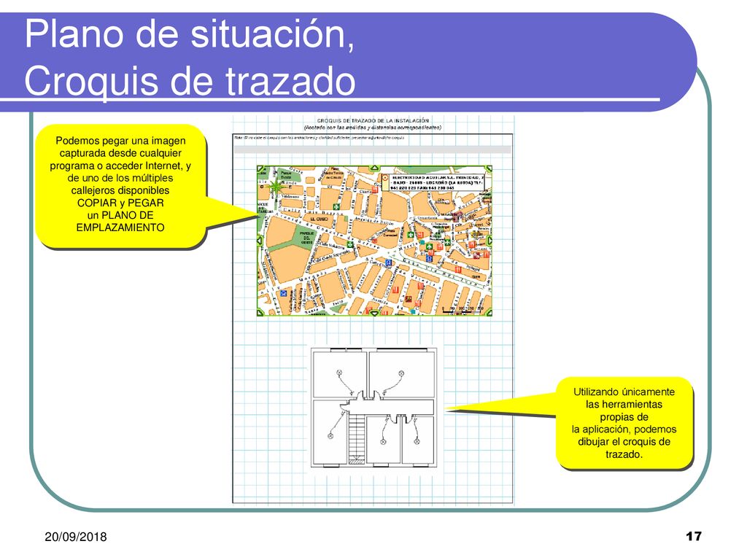Image resolution: width=747 pixels, height=560 pixels.
Task: Click the date 20/09/2018 in the footer
Action: tap(76, 537)
